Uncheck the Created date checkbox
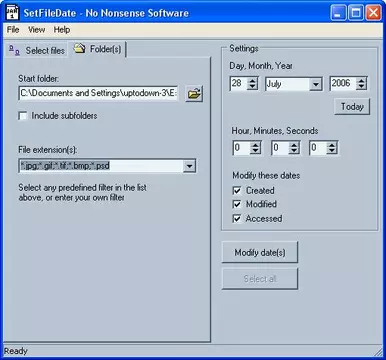This screenshot has width=386, height=360. [x=237, y=191]
